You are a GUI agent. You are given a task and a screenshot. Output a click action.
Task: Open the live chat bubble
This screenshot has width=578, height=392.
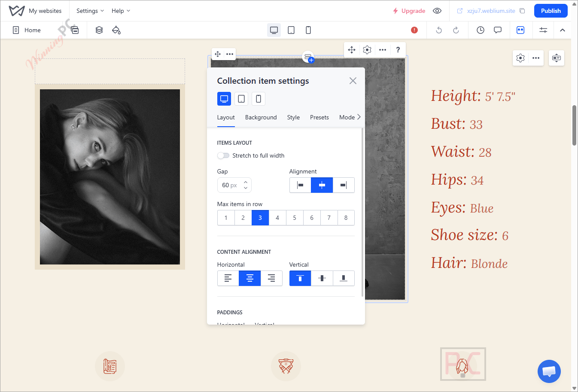(x=549, y=371)
